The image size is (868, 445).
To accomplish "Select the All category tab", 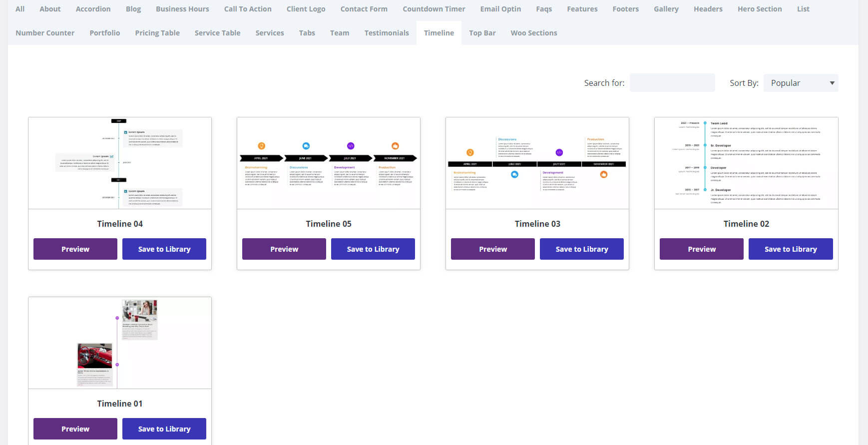I will 20,9.
